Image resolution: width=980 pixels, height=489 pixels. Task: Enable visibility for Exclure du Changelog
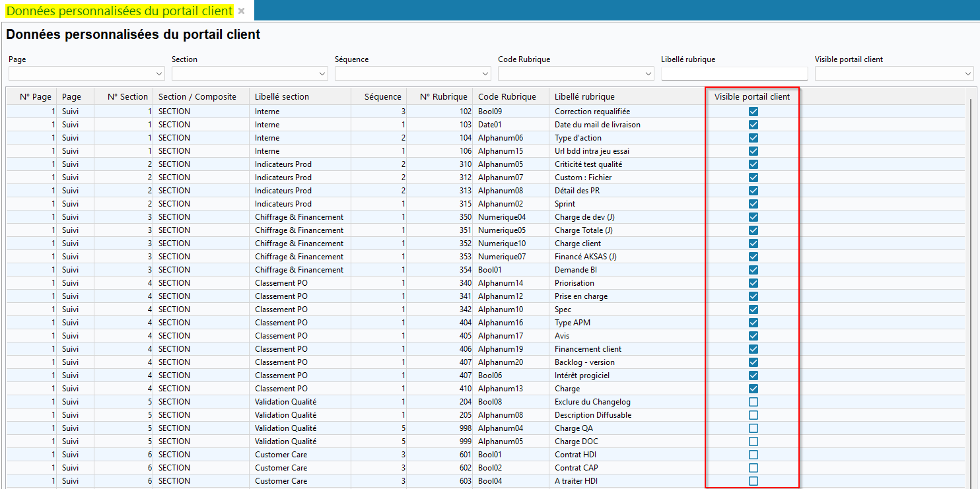tap(753, 402)
